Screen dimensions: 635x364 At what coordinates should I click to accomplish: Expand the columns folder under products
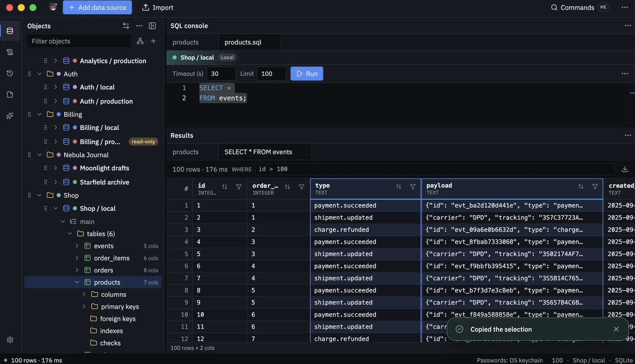coord(84,295)
